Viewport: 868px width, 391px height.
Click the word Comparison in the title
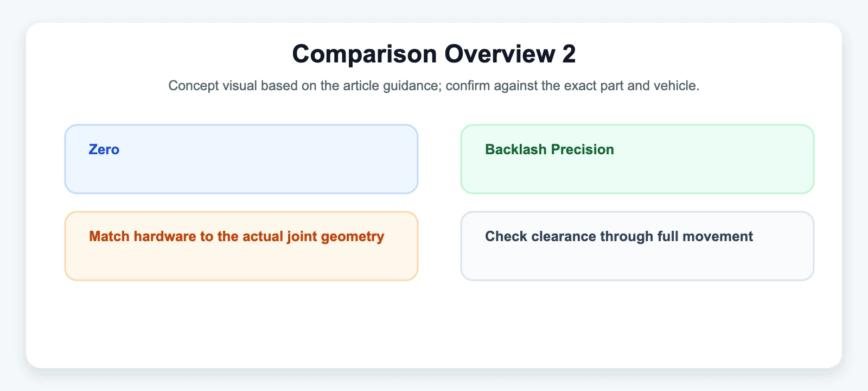point(365,54)
